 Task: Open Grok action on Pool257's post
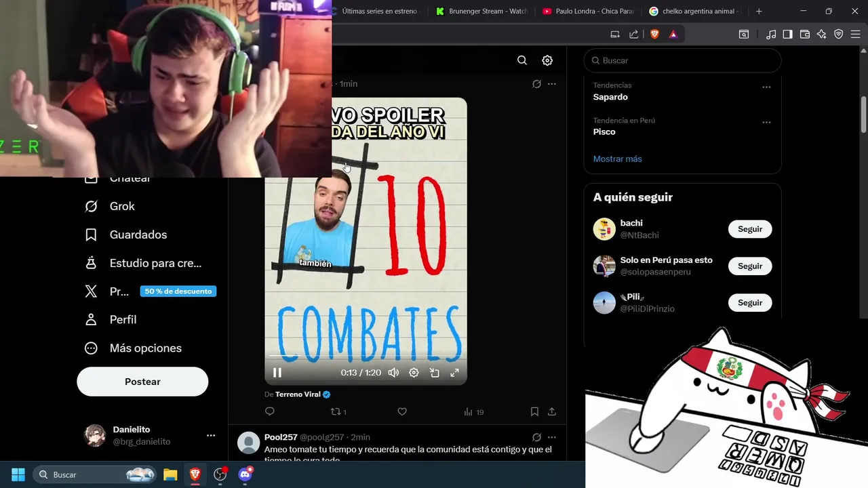click(536, 437)
